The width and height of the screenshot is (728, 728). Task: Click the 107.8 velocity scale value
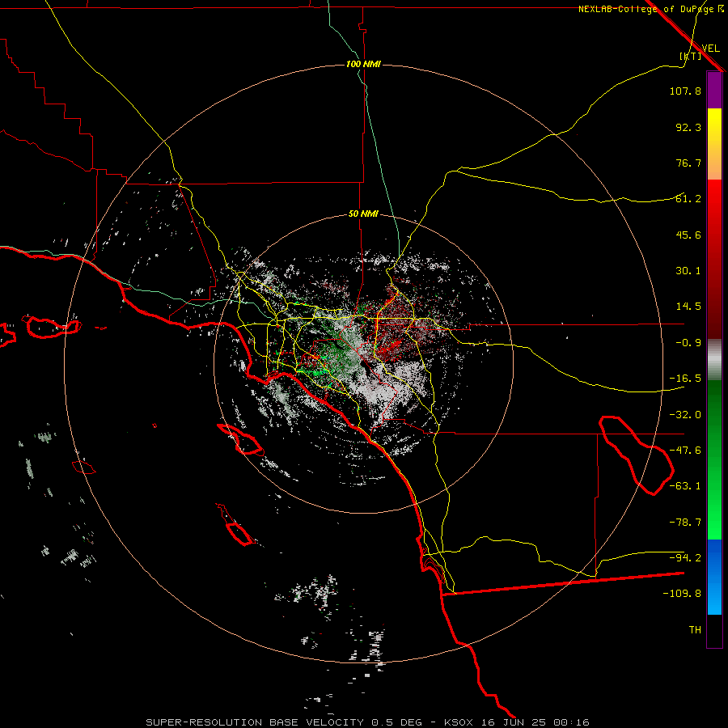pyautogui.click(x=685, y=91)
